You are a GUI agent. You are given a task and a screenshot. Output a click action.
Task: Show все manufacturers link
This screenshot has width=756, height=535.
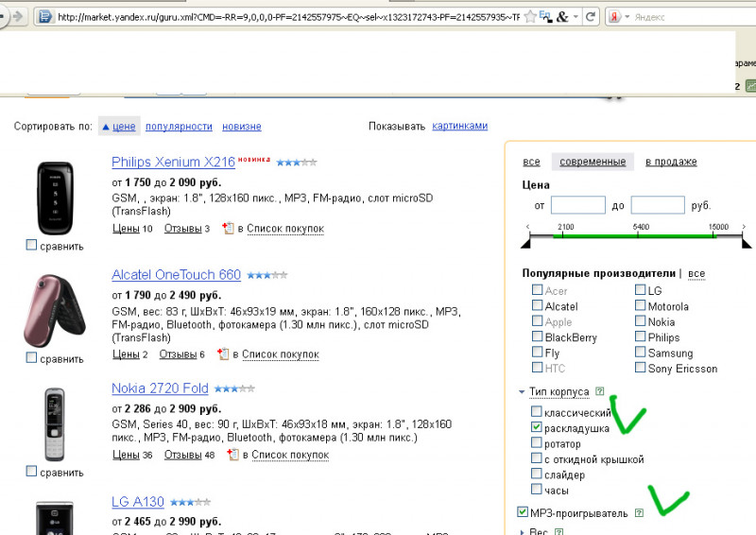tap(696, 273)
